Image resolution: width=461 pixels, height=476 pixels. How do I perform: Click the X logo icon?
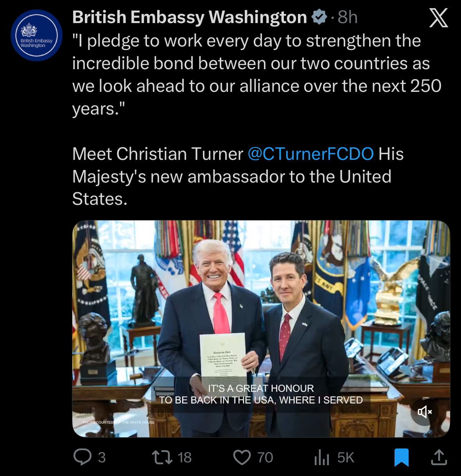point(438,18)
